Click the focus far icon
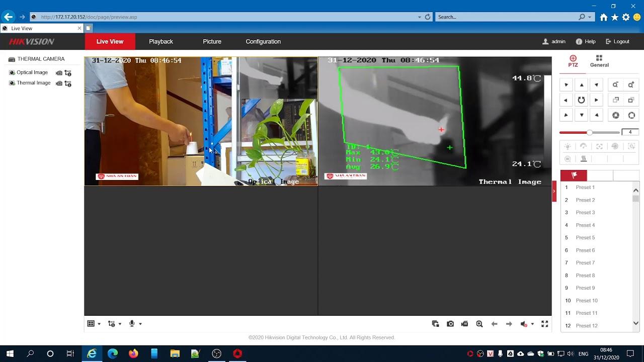644x362 pixels. (x=631, y=100)
